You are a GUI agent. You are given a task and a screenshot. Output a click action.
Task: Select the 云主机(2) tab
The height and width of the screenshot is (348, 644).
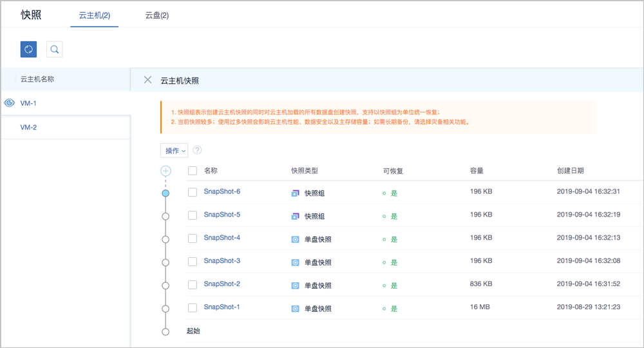[94, 15]
